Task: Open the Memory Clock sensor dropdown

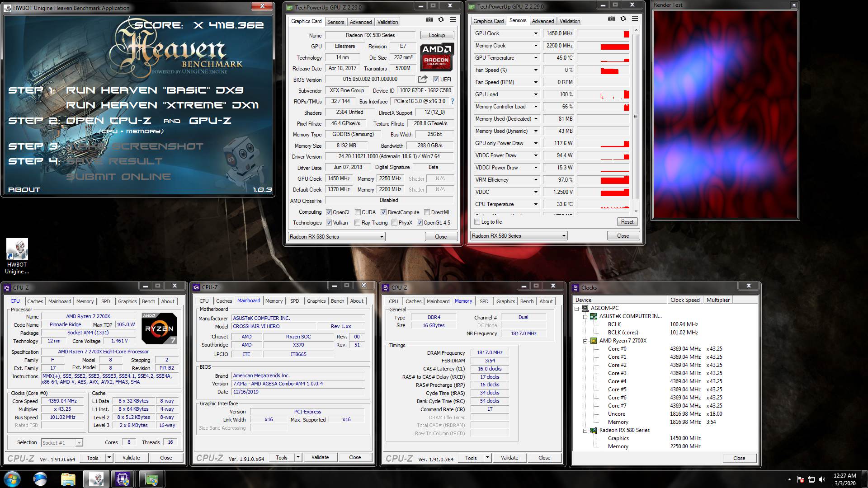Action: (536, 46)
